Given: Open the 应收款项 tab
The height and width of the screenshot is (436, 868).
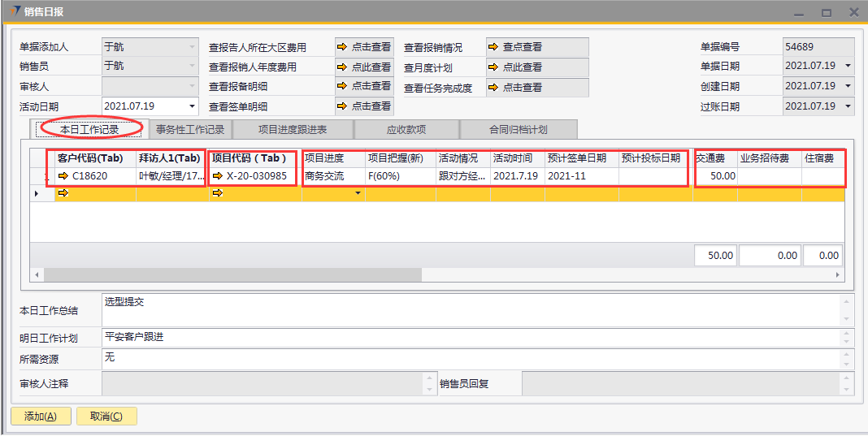Looking at the screenshot, I should 406,129.
